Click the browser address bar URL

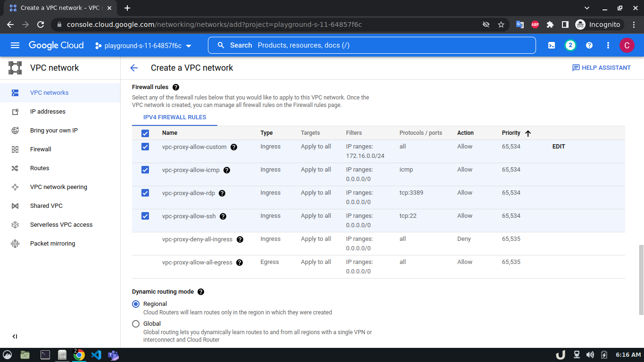click(215, 25)
